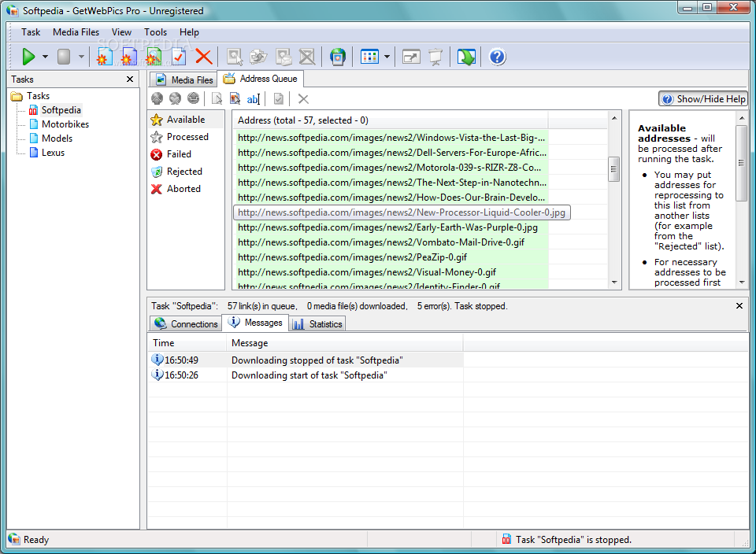Click the 'ab' edit address text icon
This screenshot has width=756, height=554.
click(x=253, y=99)
